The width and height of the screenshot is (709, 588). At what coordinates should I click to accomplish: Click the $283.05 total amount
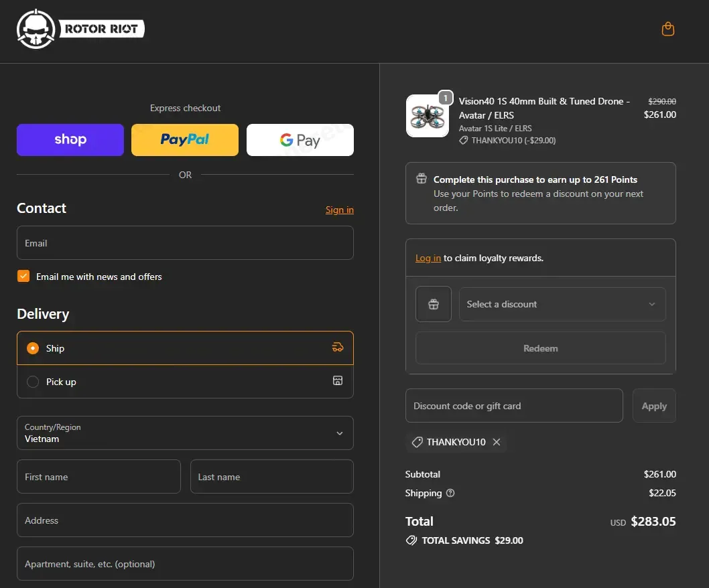tap(653, 521)
